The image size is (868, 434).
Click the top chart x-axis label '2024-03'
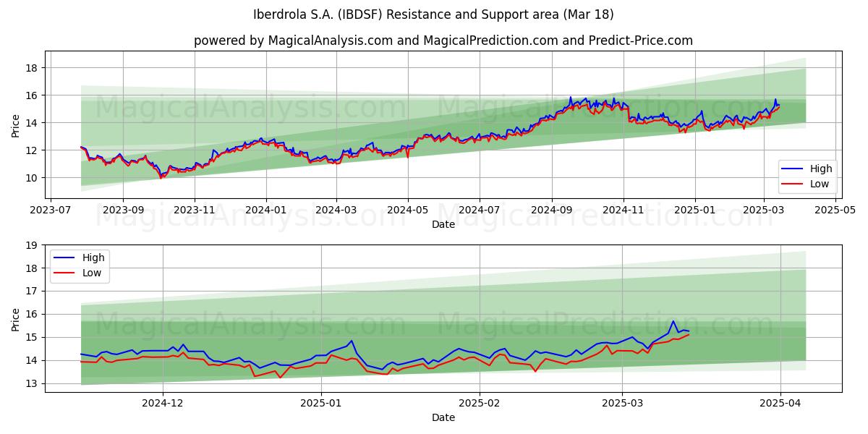[x=336, y=210]
